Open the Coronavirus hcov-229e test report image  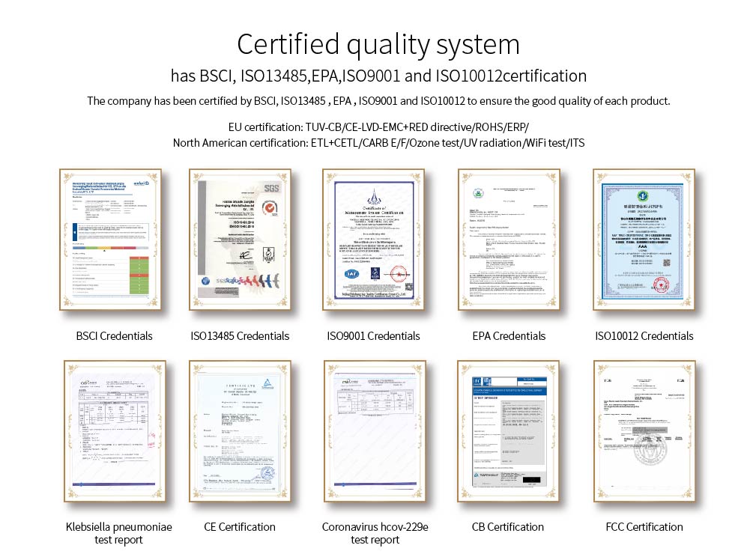click(x=375, y=431)
